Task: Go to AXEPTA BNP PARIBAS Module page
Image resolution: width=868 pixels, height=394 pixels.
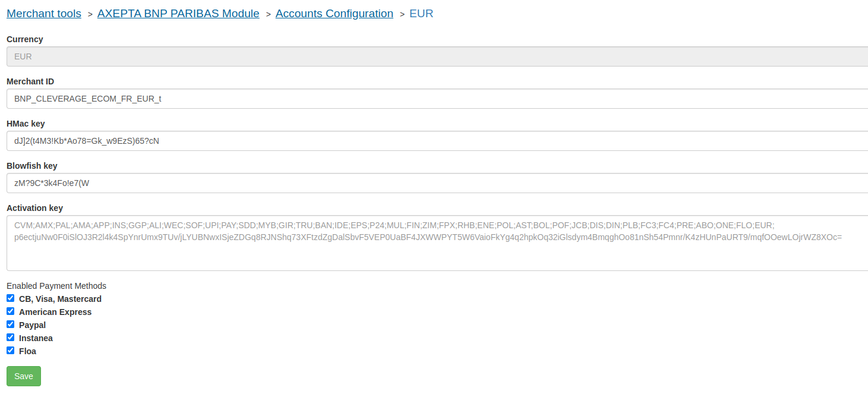Action: (178, 14)
